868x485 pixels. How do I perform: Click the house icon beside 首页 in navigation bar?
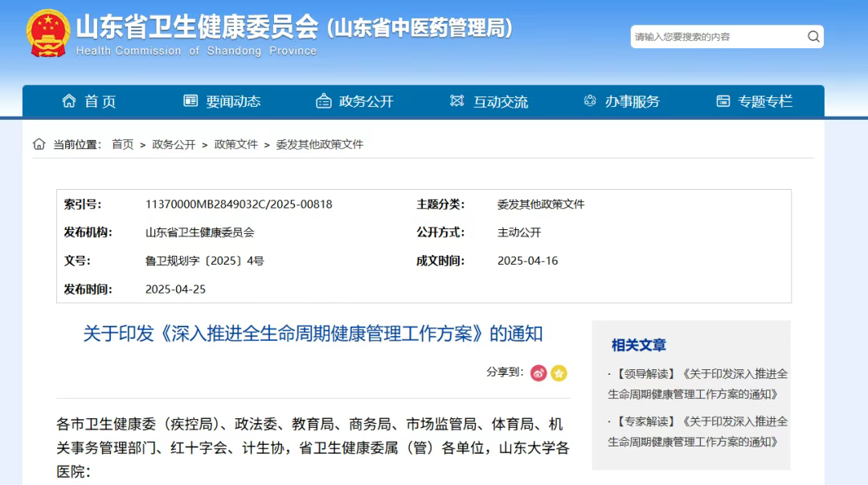(69, 101)
